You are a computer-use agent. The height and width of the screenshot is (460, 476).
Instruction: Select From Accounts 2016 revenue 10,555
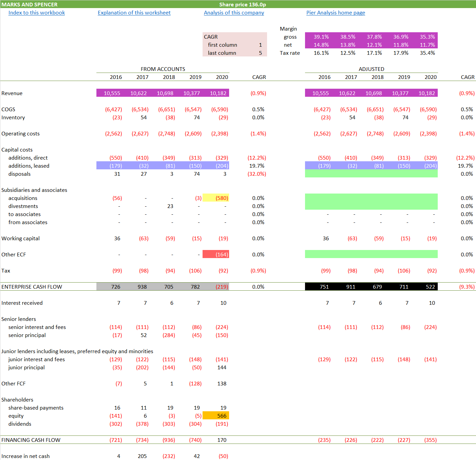click(112, 93)
